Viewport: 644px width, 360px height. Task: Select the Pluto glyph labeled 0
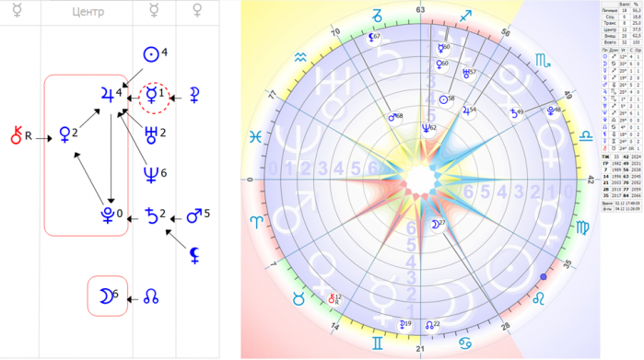coord(108,215)
